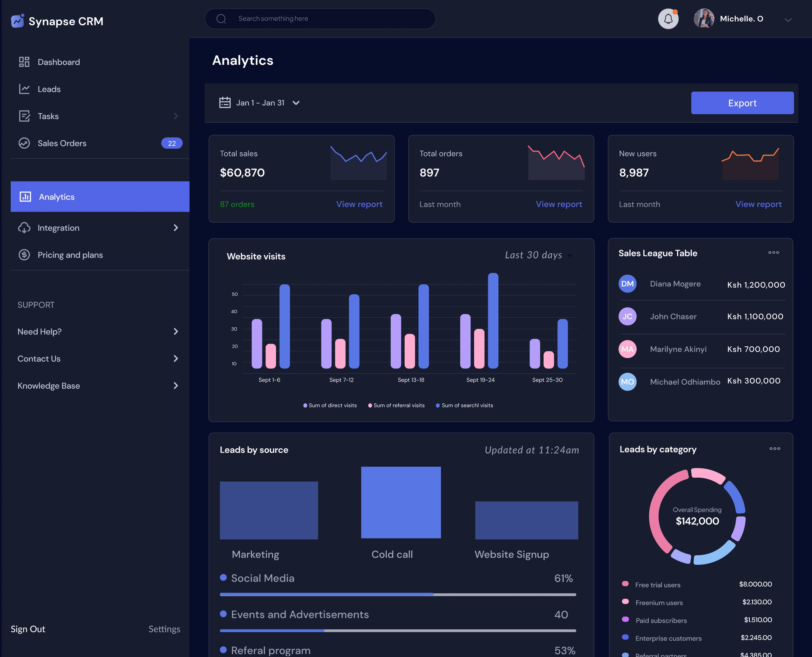This screenshot has width=812, height=657.
Task: Open the Jan 1 - Jan 31 date dropdown
Action: tap(296, 103)
